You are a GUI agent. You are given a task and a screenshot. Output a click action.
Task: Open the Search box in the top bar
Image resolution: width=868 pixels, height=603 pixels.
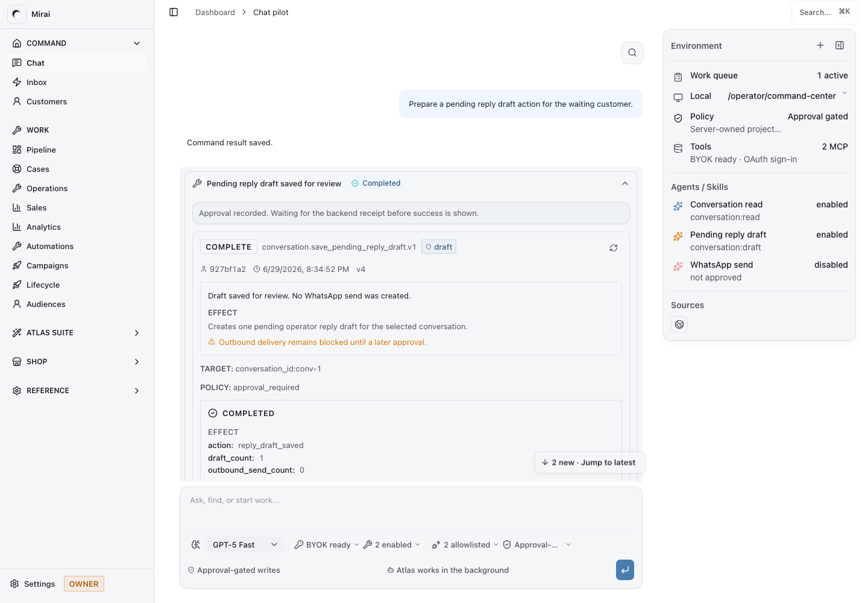(824, 12)
